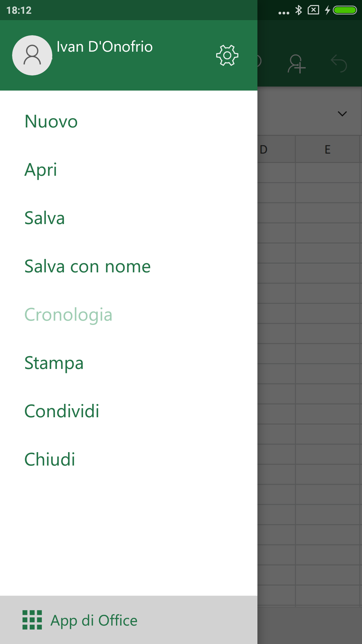Tap the Ivan D'Onofrio account name
This screenshot has width=362, height=644.
(105, 47)
